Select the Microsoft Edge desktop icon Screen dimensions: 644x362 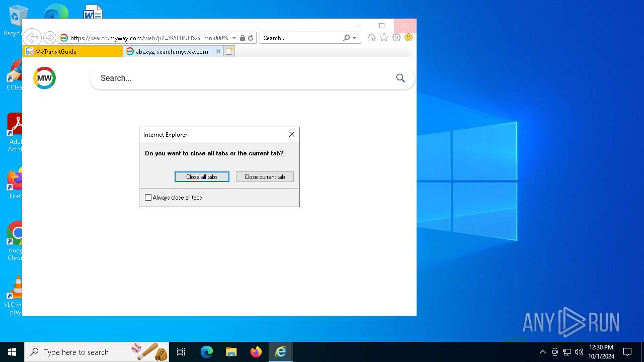click(56, 12)
